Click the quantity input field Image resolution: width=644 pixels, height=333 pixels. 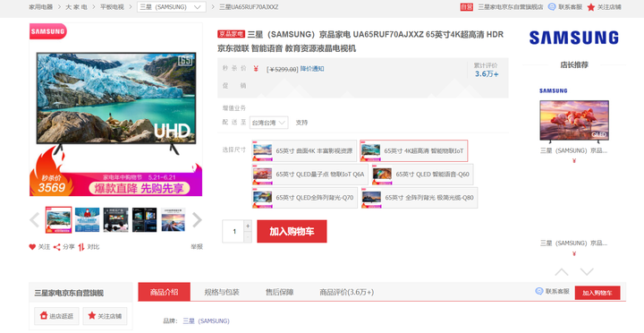tap(233, 232)
